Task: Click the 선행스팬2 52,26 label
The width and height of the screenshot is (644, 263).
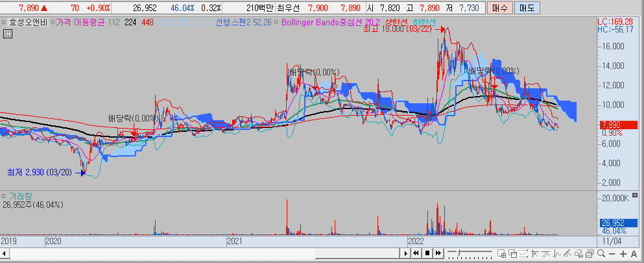Action: coord(244,22)
